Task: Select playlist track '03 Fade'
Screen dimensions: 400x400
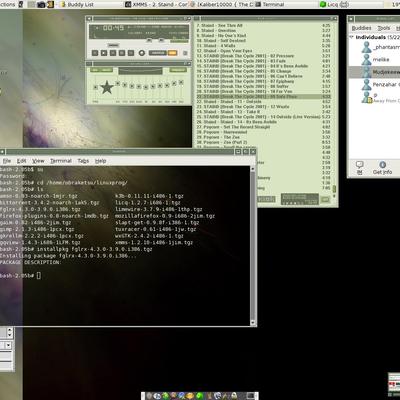Action: pyautogui.click(x=263, y=61)
